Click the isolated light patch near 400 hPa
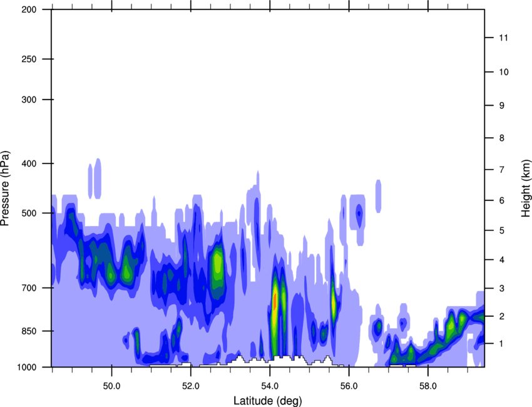Viewport: 532px width, 407px height. point(95,178)
